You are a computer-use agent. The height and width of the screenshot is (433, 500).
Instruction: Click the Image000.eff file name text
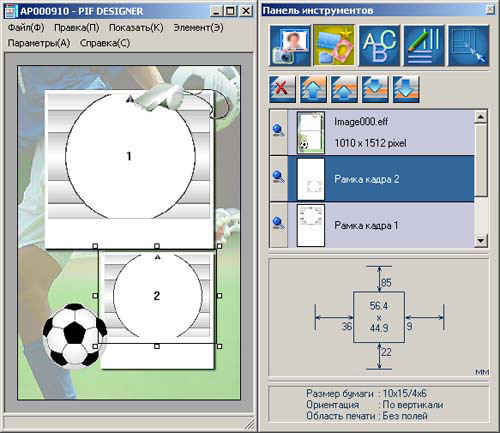(x=361, y=122)
